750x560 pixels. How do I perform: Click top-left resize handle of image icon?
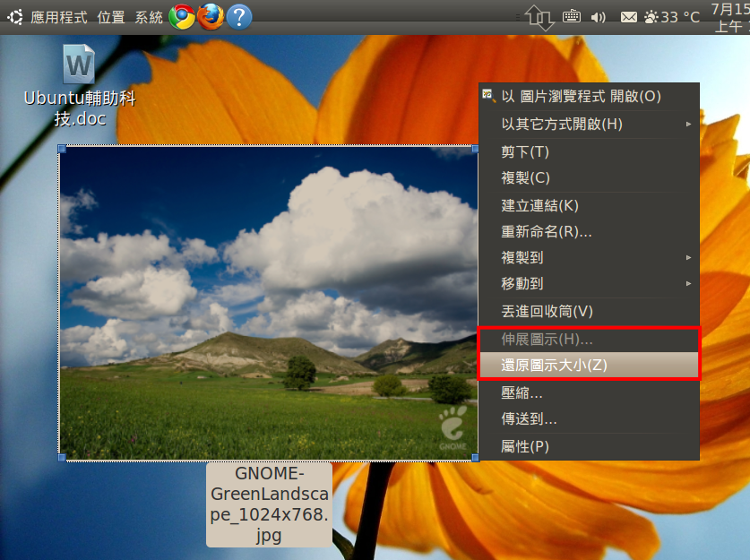(62, 149)
